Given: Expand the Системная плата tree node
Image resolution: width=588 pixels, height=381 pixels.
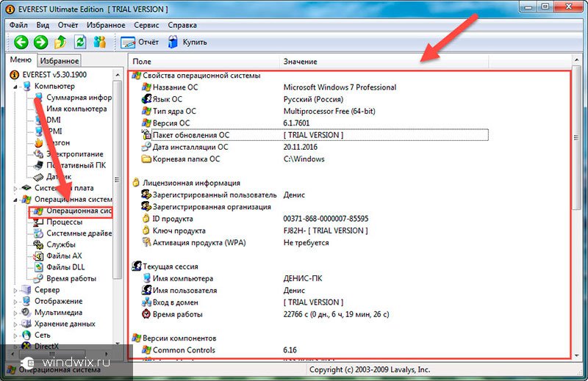Looking at the screenshot, I should tap(15, 189).
